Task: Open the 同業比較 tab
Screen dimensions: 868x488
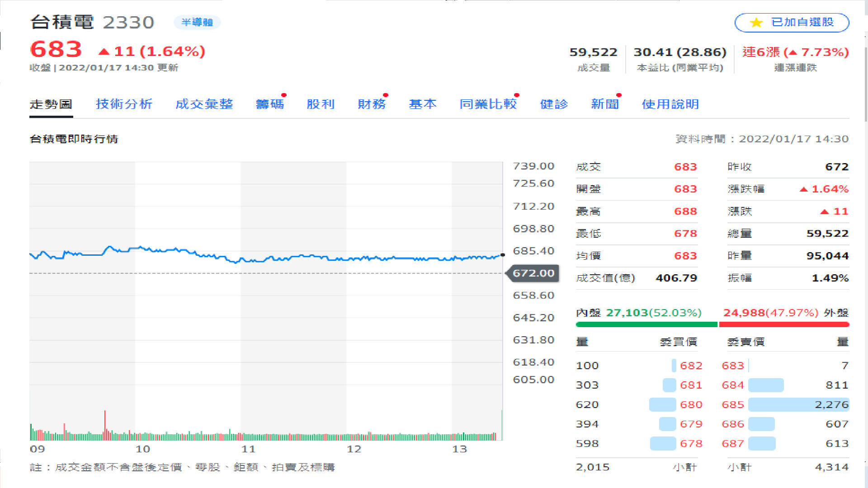Action: pyautogui.click(x=488, y=104)
